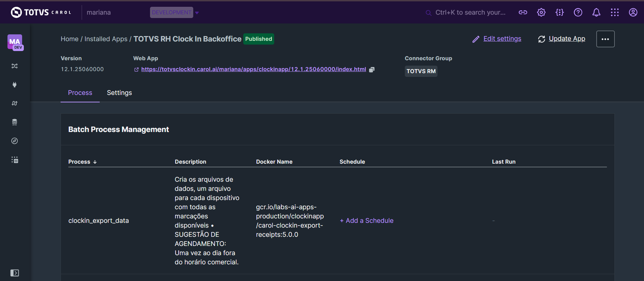Screen dimensions: 644x281
Task: Click the Last Run column header
Action: [503, 162]
